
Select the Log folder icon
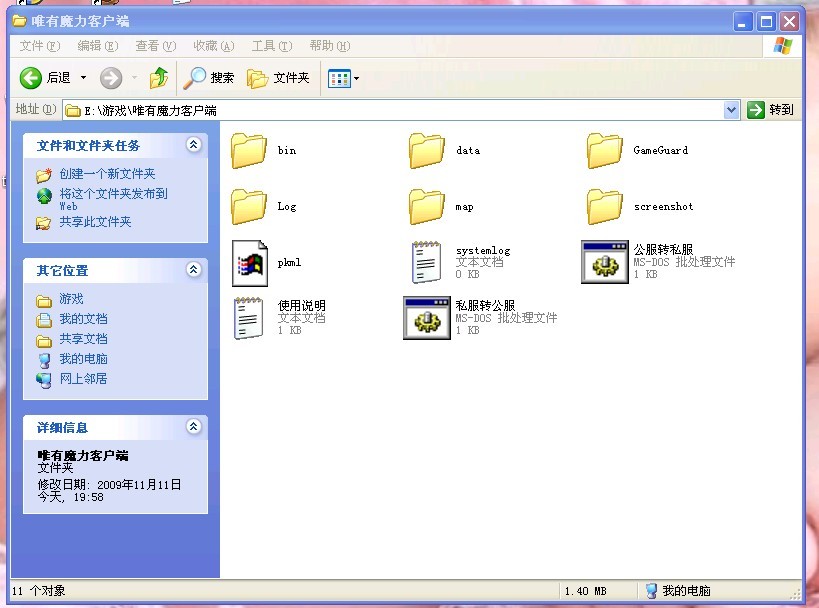coord(249,207)
